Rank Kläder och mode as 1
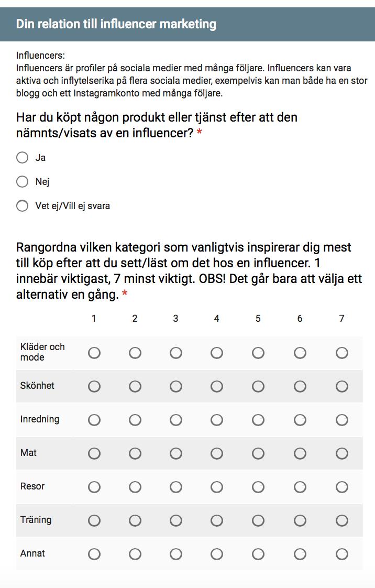Image resolution: width=375 pixels, height=588 pixels. pyautogui.click(x=94, y=353)
